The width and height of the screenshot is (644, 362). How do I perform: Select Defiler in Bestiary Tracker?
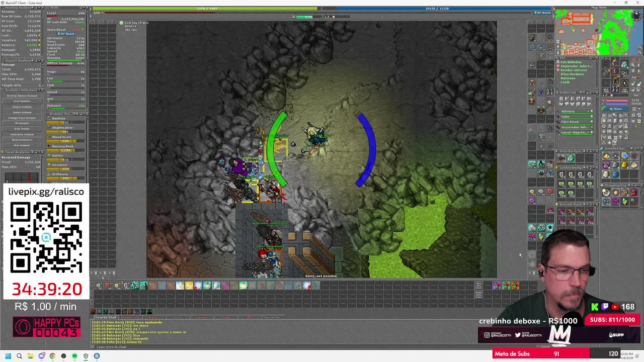pyautogui.click(x=66, y=157)
